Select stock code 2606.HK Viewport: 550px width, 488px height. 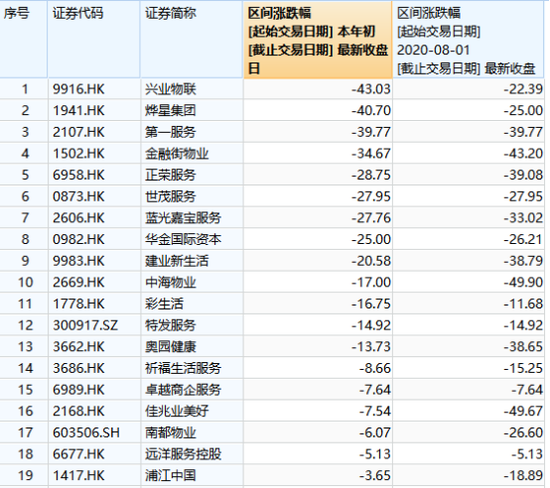79,218
